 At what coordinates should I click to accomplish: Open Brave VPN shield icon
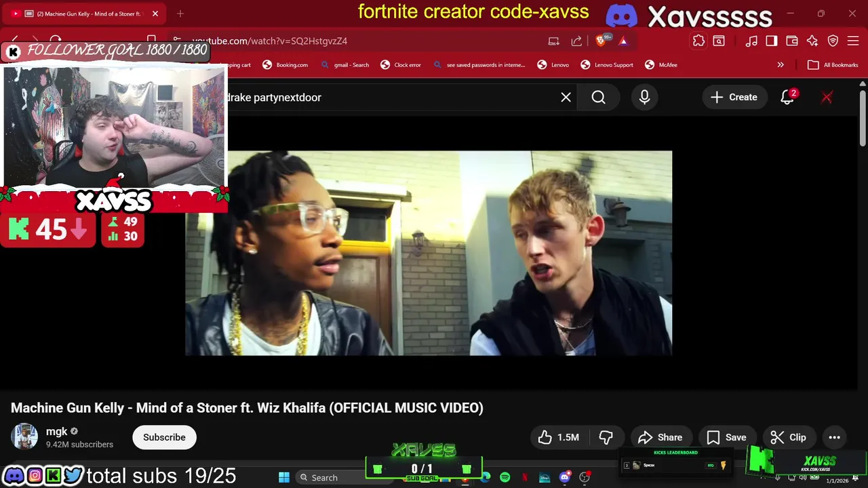[x=833, y=41]
